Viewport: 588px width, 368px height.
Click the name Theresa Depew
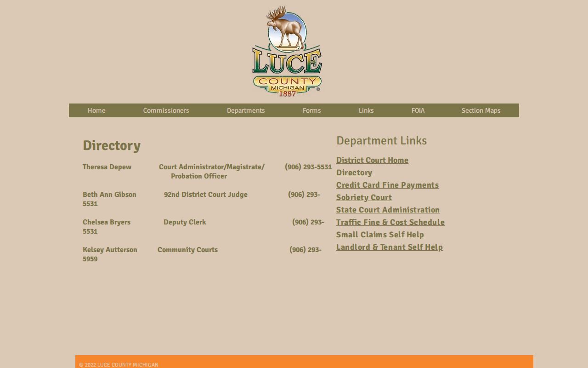(x=107, y=167)
